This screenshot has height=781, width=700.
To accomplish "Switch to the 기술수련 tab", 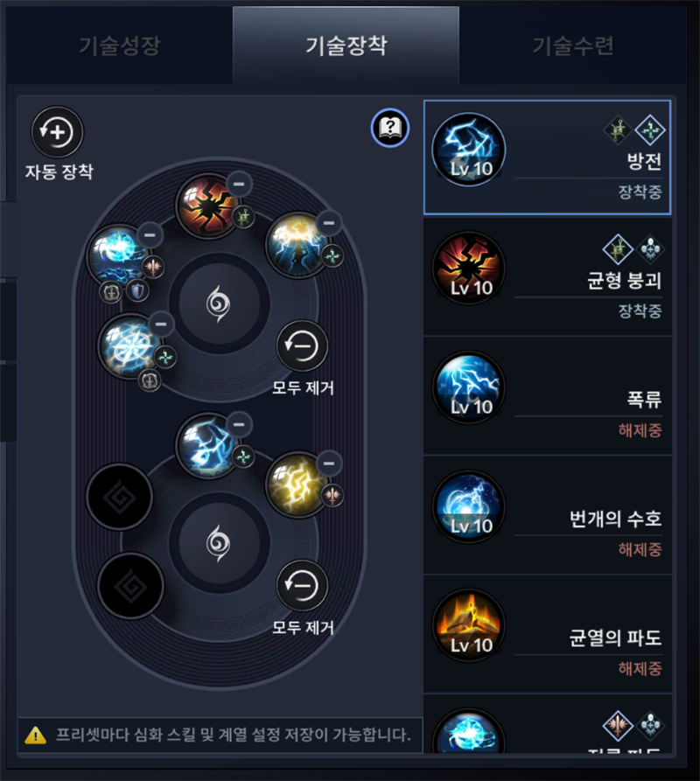I will [x=573, y=45].
